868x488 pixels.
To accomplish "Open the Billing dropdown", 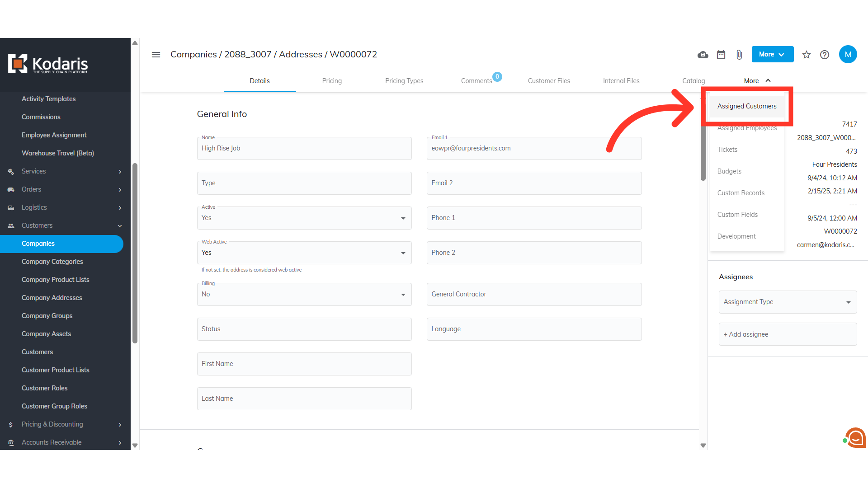I will pyautogui.click(x=304, y=295).
